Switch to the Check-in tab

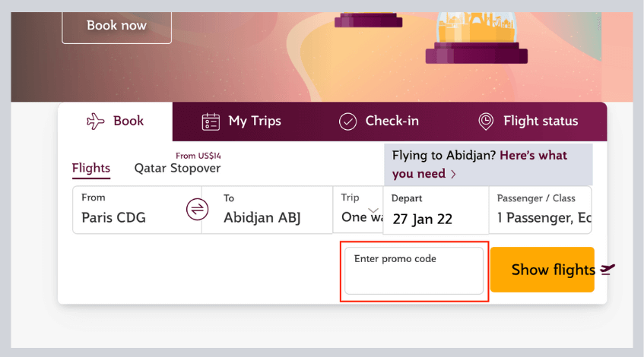coord(379,122)
